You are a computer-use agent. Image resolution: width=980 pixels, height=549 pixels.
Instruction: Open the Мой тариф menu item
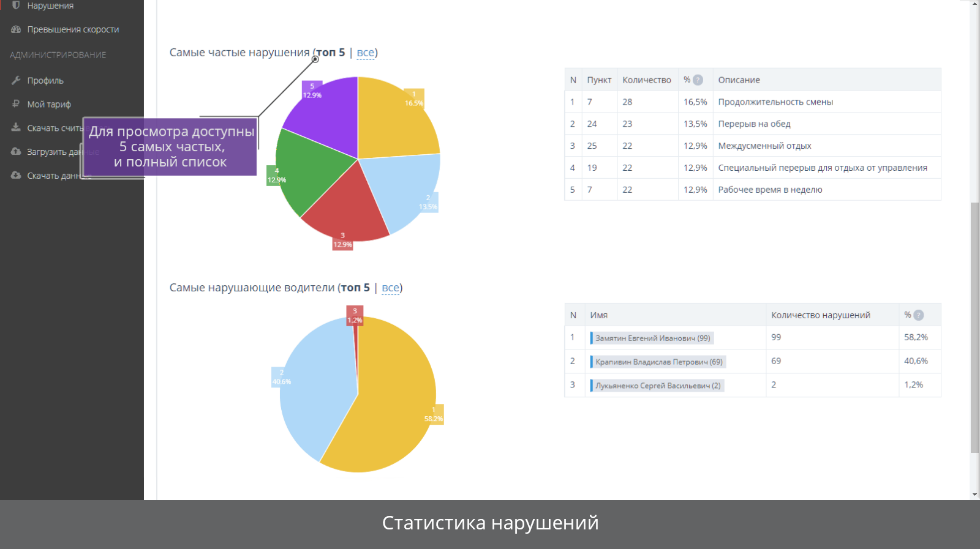coord(49,104)
